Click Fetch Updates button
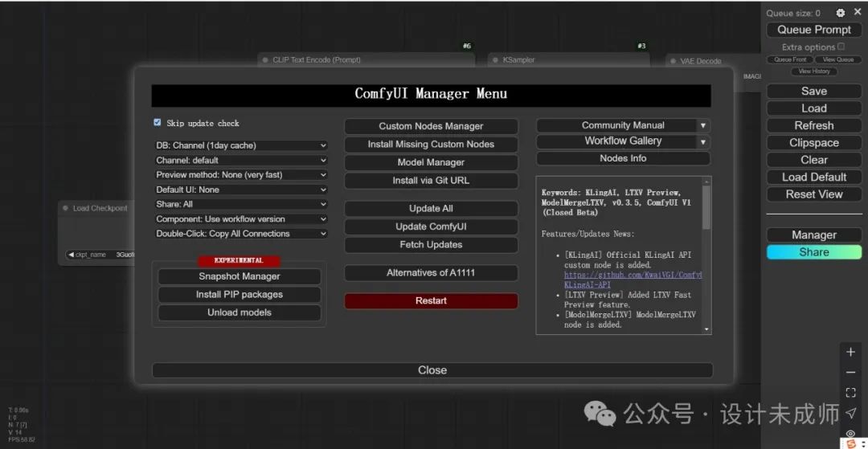Viewport: 868px width, 449px height. [x=431, y=244]
